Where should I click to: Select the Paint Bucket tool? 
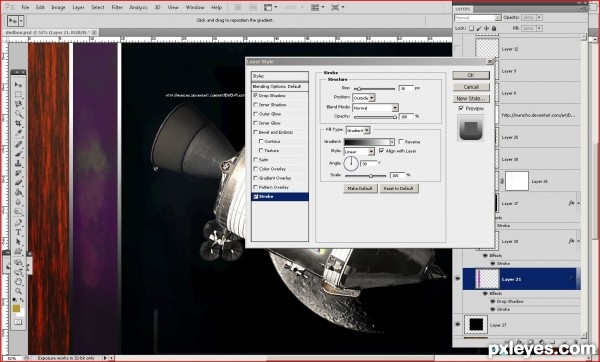(x=18, y=192)
